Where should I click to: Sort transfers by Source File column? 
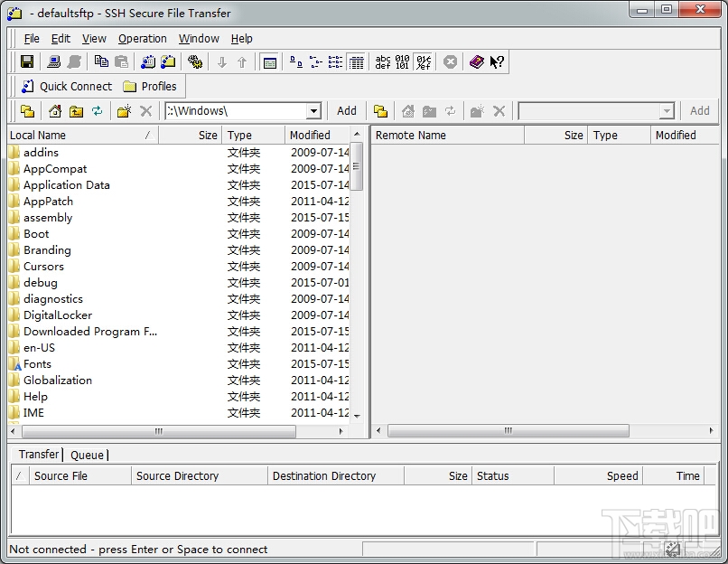pos(80,476)
